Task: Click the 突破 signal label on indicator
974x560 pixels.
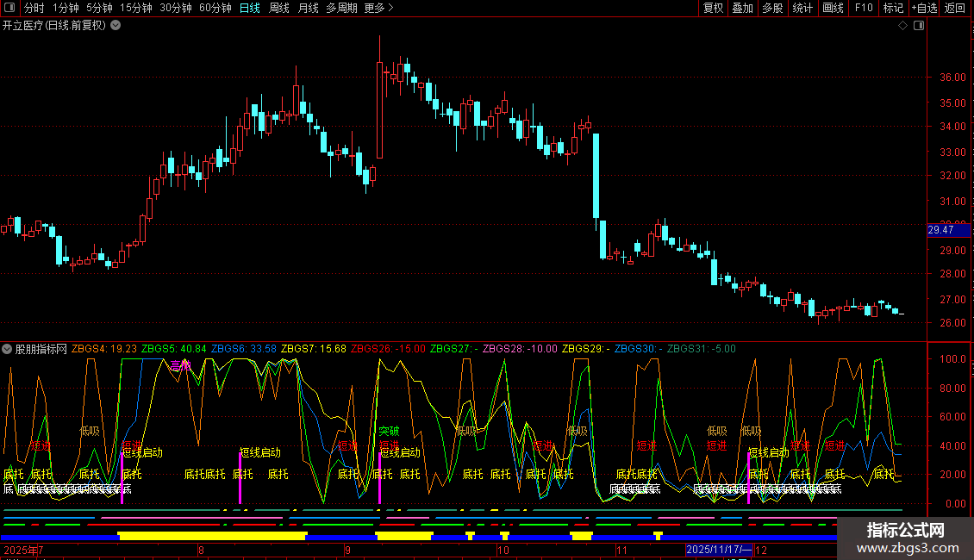Action: pyautogui.click(x=389, y=431)
